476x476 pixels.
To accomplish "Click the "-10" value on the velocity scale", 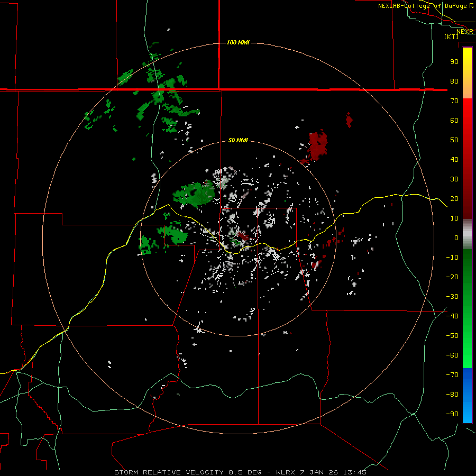I will [452, 258].
